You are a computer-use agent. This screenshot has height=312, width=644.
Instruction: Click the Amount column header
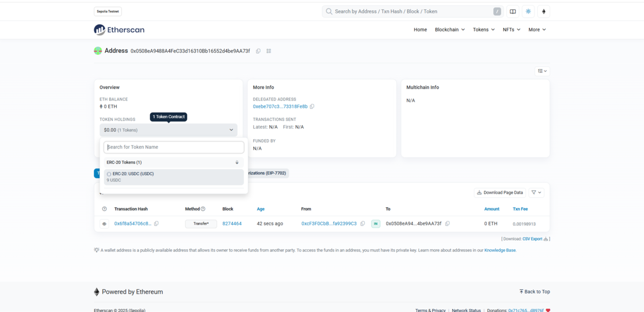(492, 209)
